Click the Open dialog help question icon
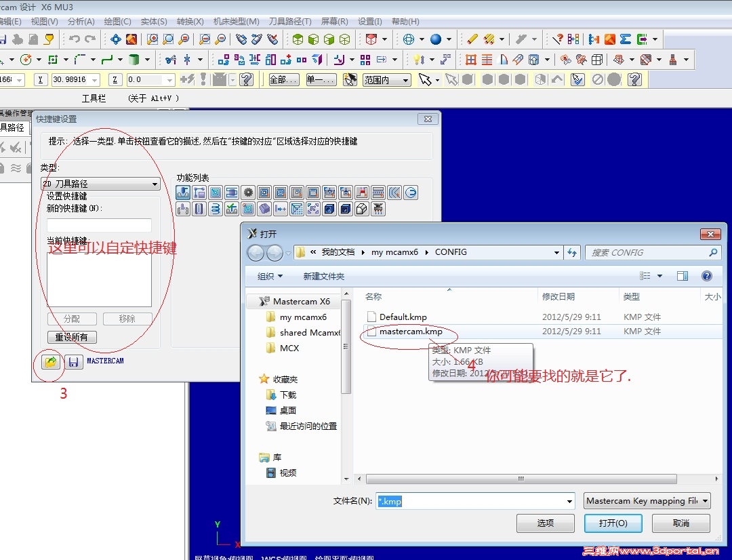This screenshot has height=560, width=732. pos(707,276)
